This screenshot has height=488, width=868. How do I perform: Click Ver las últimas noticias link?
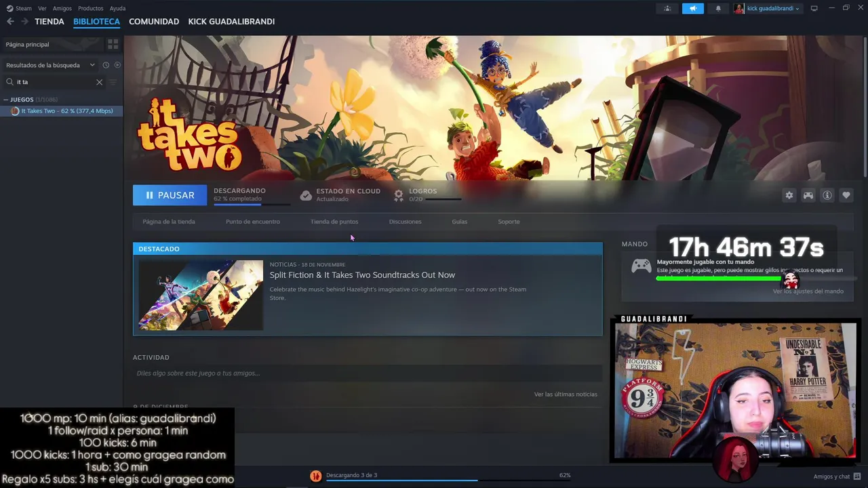click(x=566, y=394)
